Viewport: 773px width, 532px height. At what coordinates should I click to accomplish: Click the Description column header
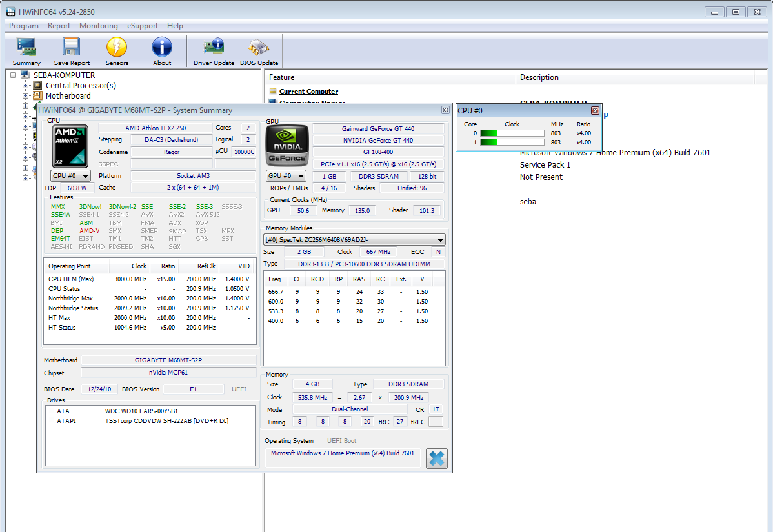click(x=636, y=77)
